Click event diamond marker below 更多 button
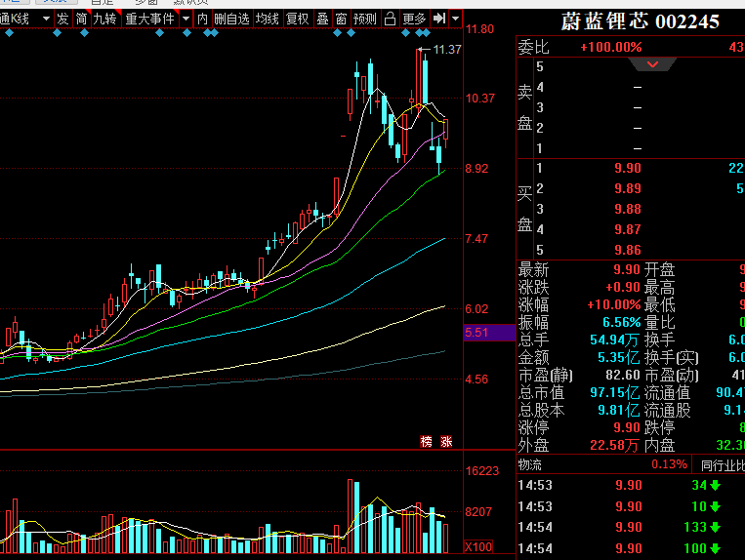Screen dimensions: 745x560 [x=405, y=33]
